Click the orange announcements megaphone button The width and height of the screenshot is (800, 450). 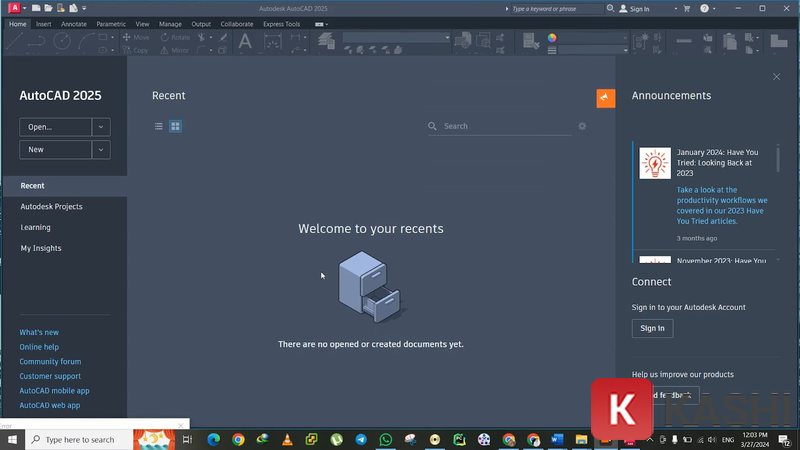606,98
